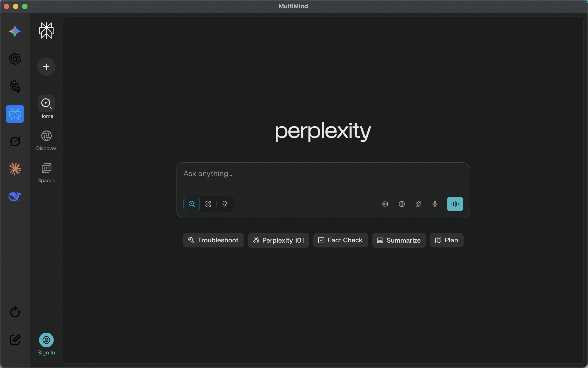Choose the Fact Check suggestion
The width and height of the screenshot is (588, 368).
[340, 240]
